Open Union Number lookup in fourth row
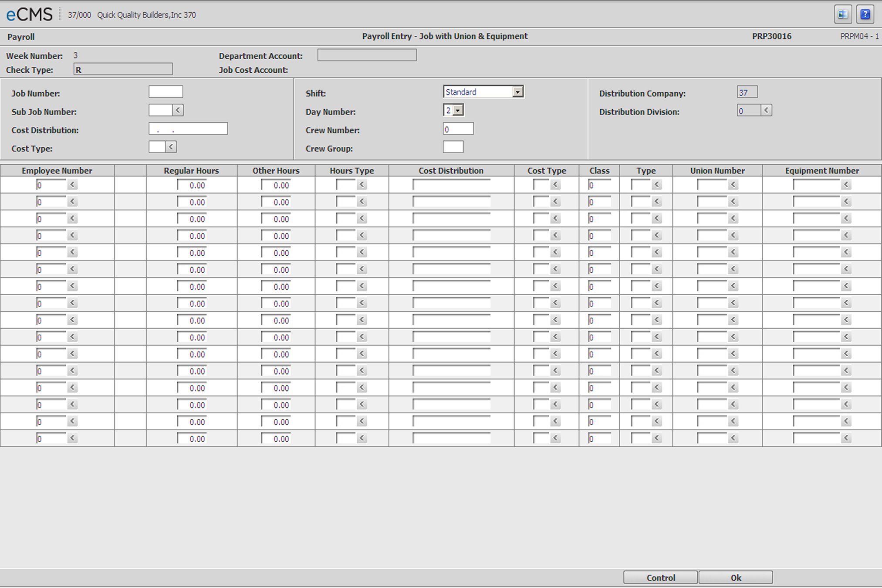The image size is (882, 588). click(x=733, y=235)
